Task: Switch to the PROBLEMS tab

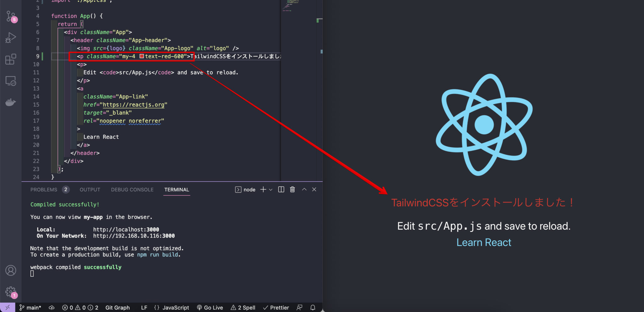Action: point(43,189)
